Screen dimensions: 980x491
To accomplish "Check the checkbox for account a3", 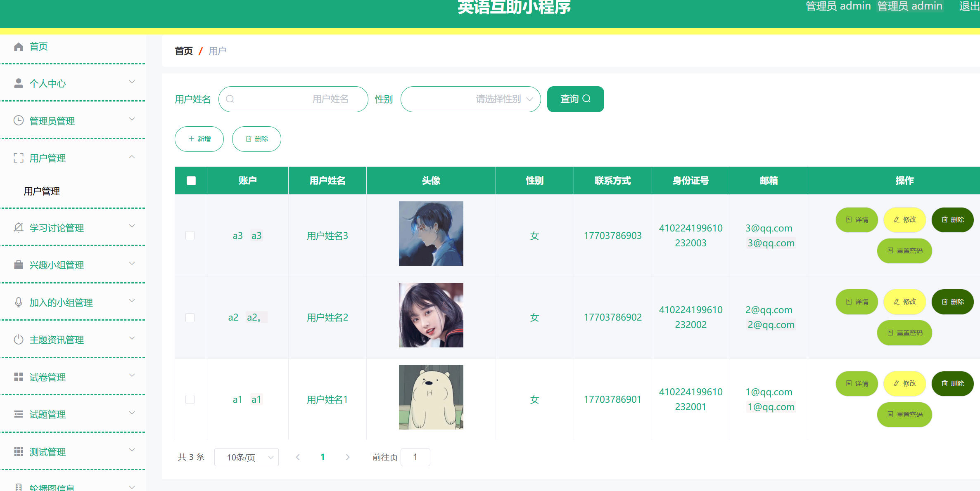I will pos(190,236).
